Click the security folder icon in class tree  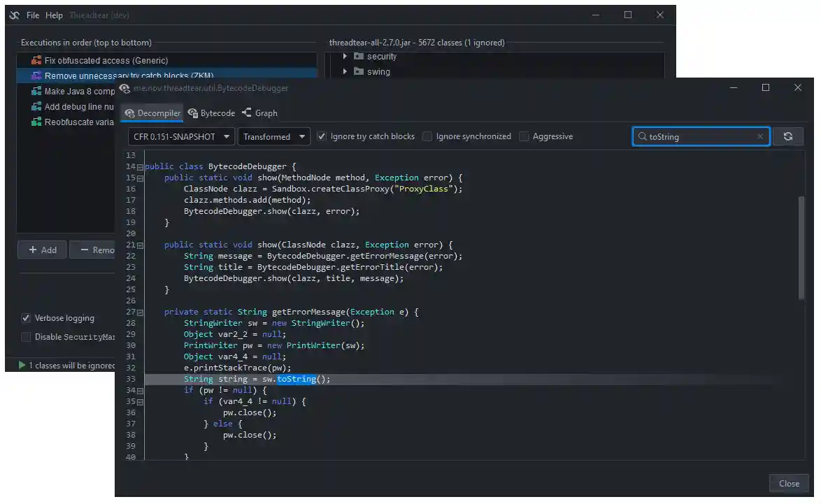click(359, 56)
